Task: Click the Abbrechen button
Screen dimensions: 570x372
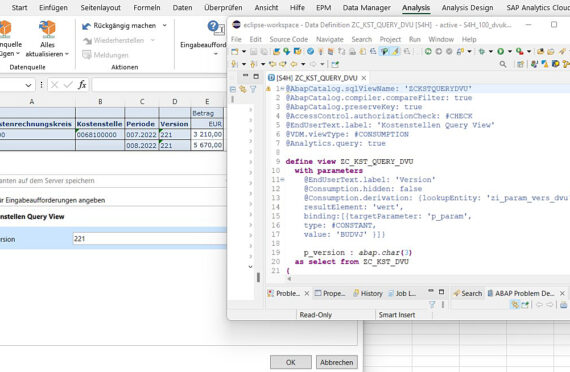Action: tap(337, 362)
